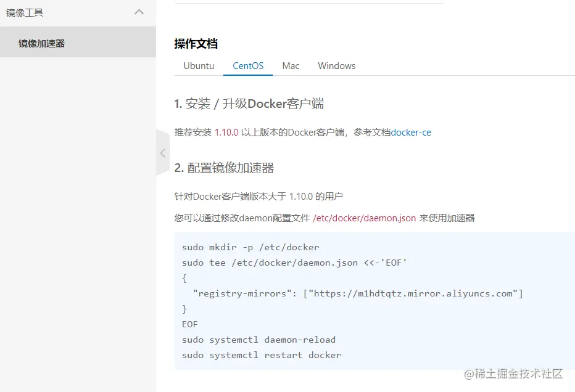Image resolution: width=575 pixels, height=392 pixels.
Task: Select the 镜像工具 sidebar heading
Action: point(25,12)
